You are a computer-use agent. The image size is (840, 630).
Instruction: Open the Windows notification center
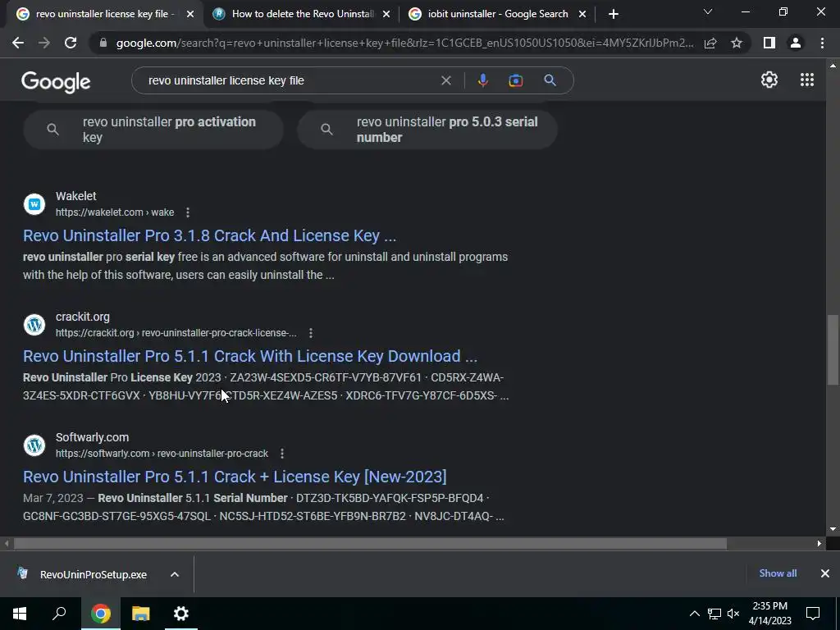(813, 614)
